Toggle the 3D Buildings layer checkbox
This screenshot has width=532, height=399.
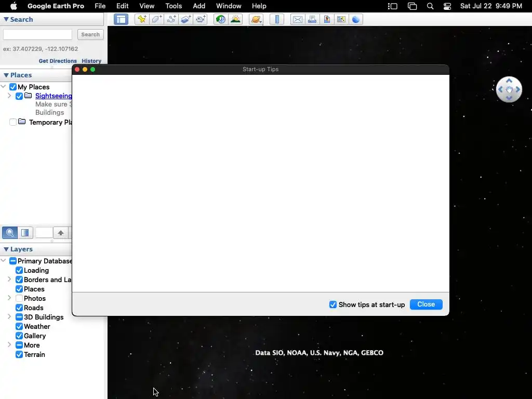tap(19, 317)
